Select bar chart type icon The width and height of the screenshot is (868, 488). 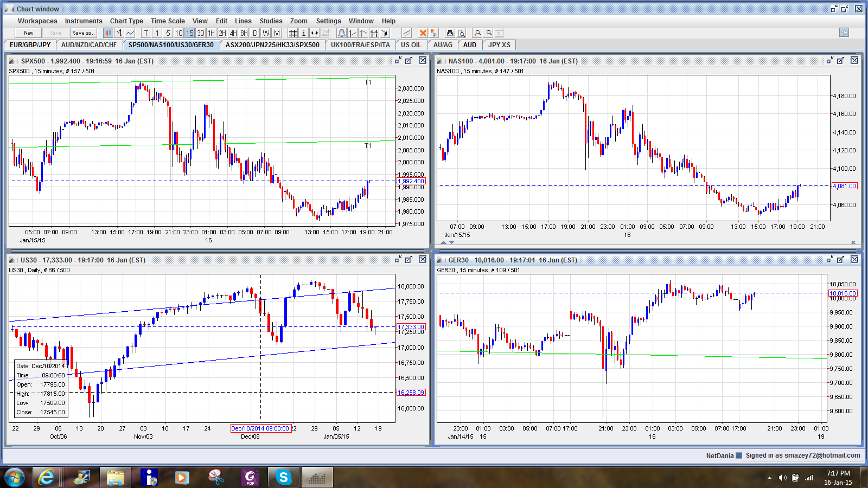tap(119, 33)
